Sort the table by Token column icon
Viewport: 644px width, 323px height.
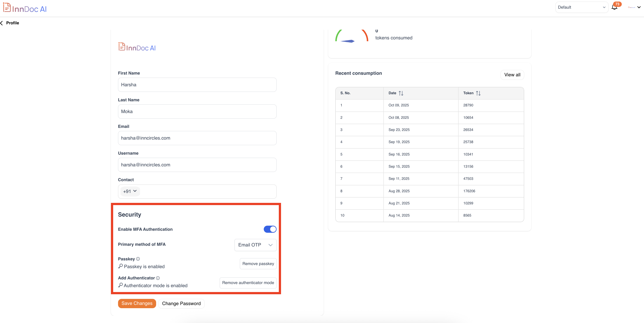pos(478,93)
